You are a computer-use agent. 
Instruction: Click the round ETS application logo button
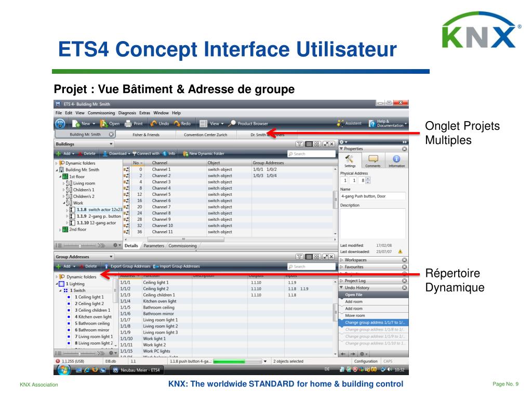click(x=60, y=124)
